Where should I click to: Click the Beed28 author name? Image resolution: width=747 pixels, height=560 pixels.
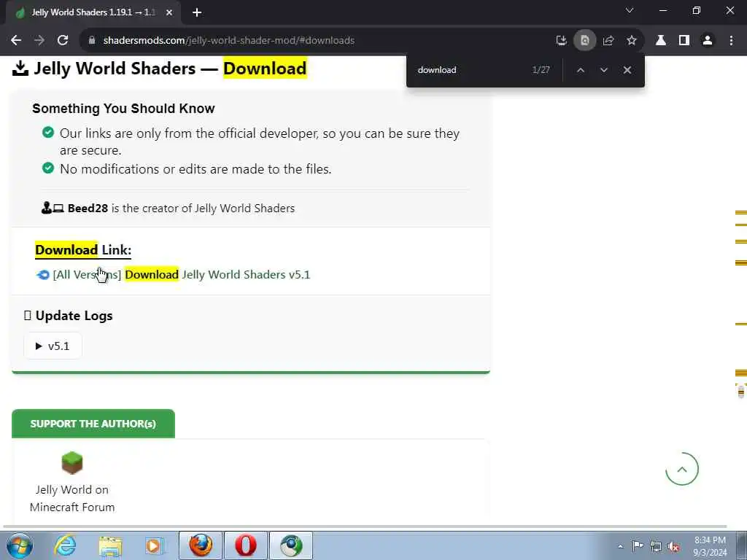tap(88, 208)
